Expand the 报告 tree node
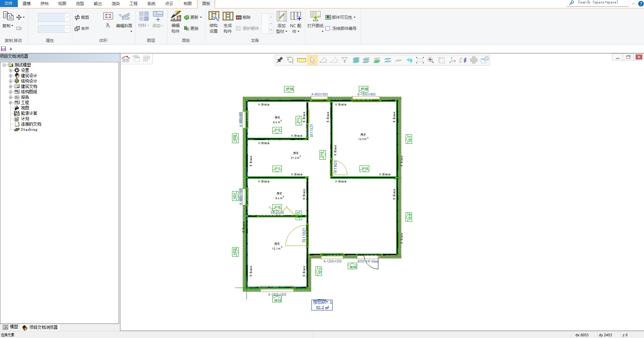Image resolution: width=644 pixels, height=338 pixels. point(10,97)
